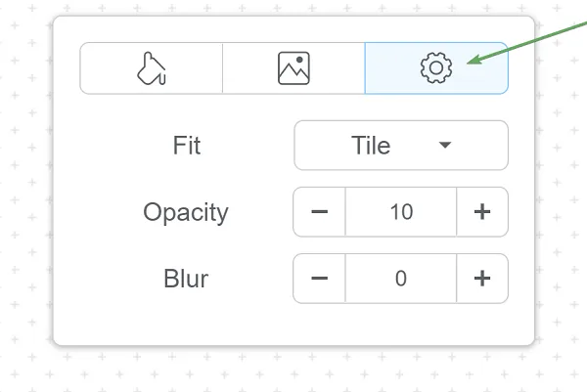Focus the Opacity value field showing 10
The width and height of the screenshot is (587, 392).
point(401,212)
